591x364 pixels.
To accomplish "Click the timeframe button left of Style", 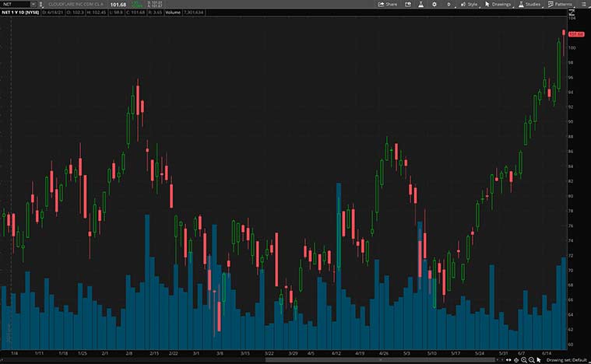I will (449, 4).
